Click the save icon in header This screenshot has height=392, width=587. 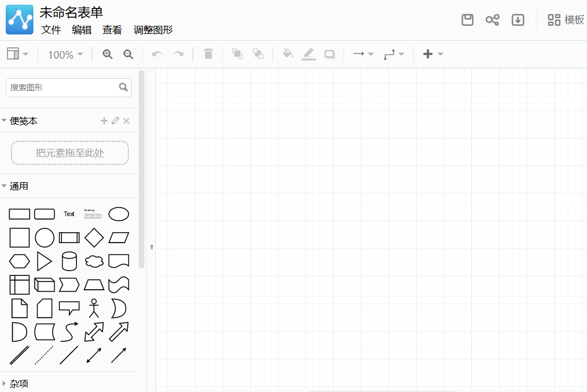click(467, 20)
